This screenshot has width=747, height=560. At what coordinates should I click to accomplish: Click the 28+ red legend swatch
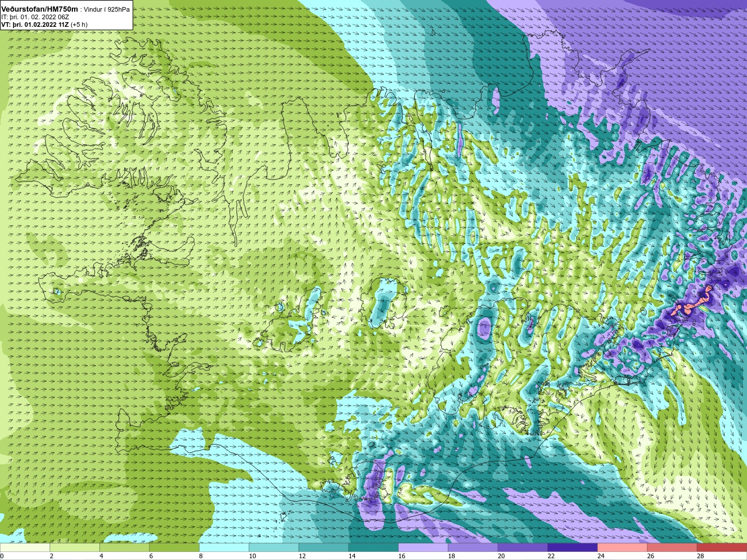click(722, 548)
